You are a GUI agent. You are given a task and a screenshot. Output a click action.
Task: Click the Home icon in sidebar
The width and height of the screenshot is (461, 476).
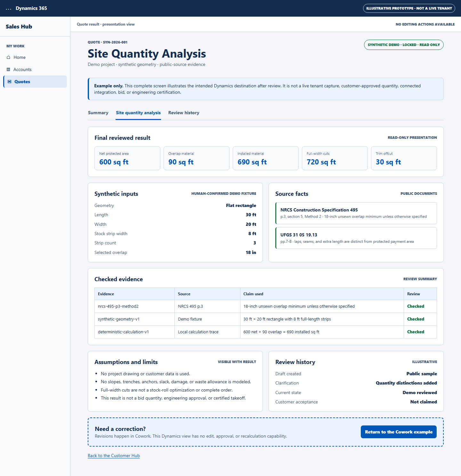9,57
